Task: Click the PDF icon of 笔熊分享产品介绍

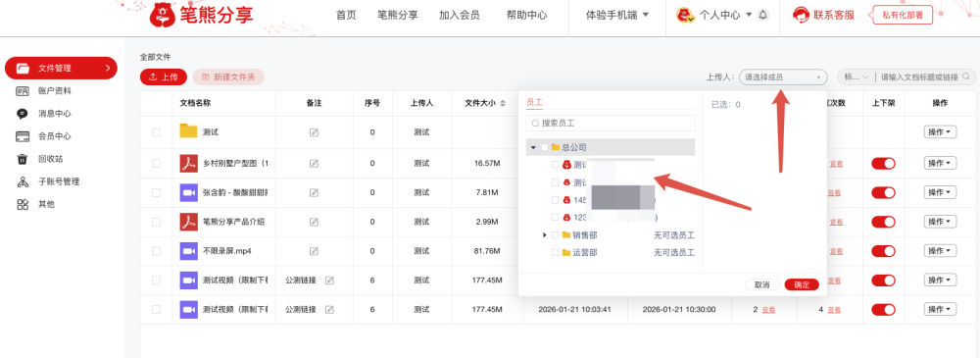Action: click(x=188, y=222)
